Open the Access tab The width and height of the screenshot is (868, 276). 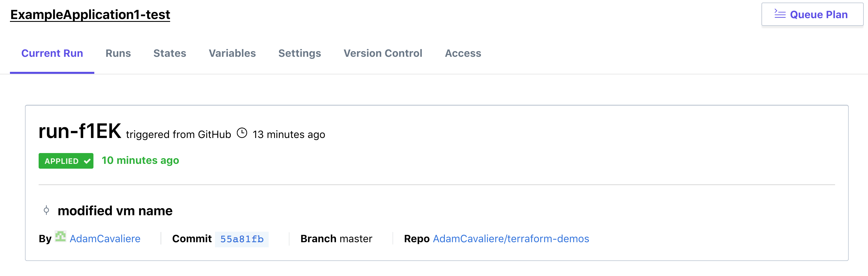click(463, 53)
